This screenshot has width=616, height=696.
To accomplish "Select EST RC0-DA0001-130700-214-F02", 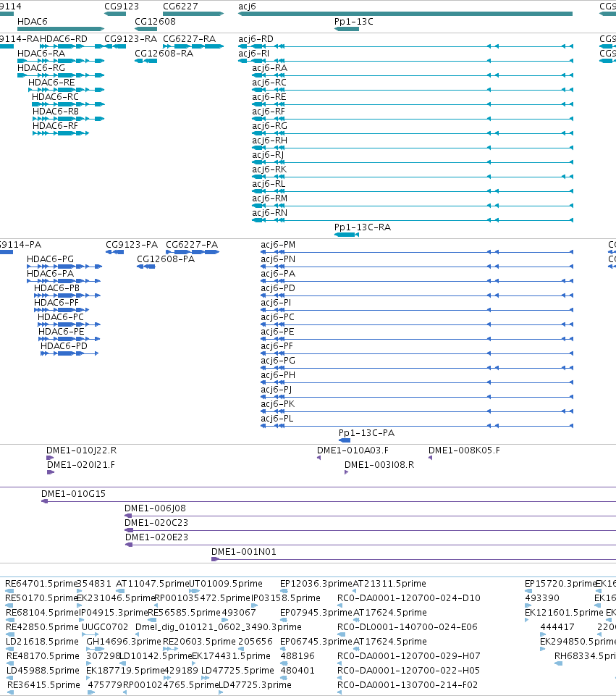I will (x=408, y=685).
